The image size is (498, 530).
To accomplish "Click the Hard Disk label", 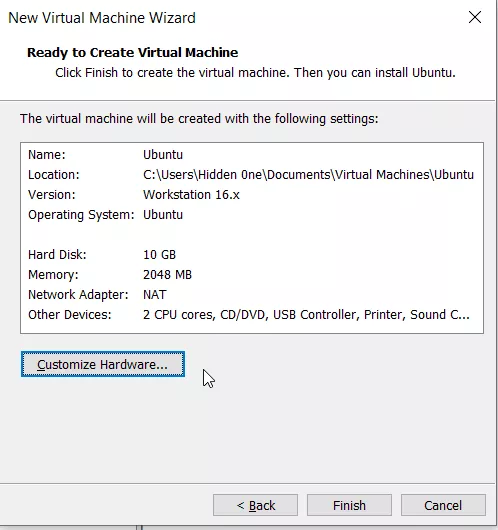I will (57, 255).
